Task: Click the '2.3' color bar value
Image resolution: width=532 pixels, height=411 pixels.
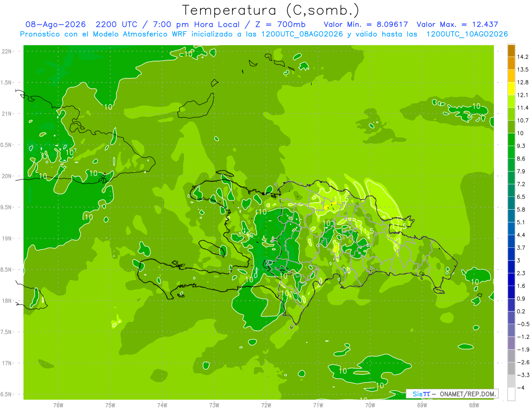Action: point(522,273)
